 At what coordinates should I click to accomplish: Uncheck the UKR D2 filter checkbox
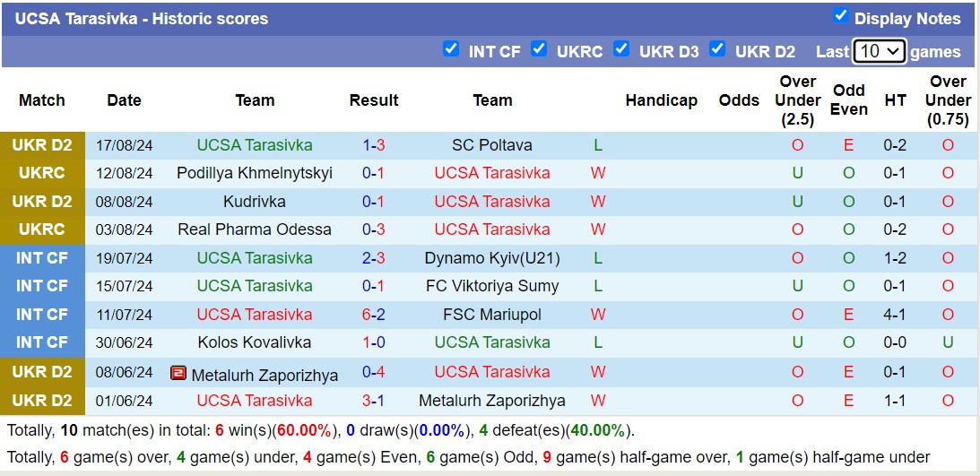pos(717,49)
